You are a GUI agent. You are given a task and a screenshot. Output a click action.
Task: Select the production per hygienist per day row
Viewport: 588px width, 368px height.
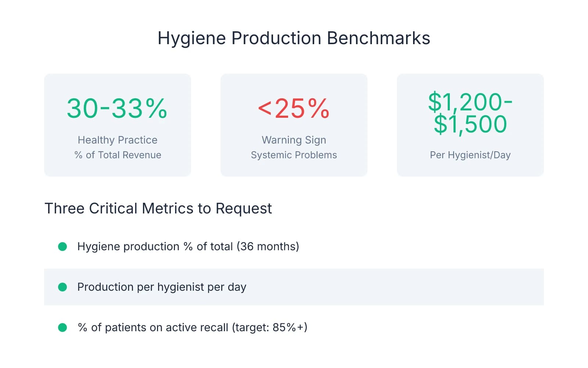pyautogui.click(x=162, y=287)
